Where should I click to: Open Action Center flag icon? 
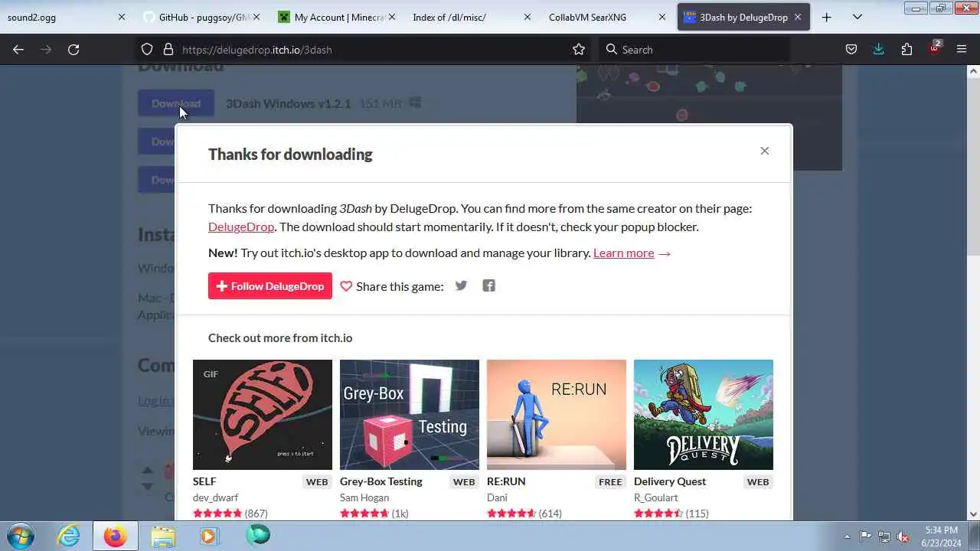tap(865, 536)
